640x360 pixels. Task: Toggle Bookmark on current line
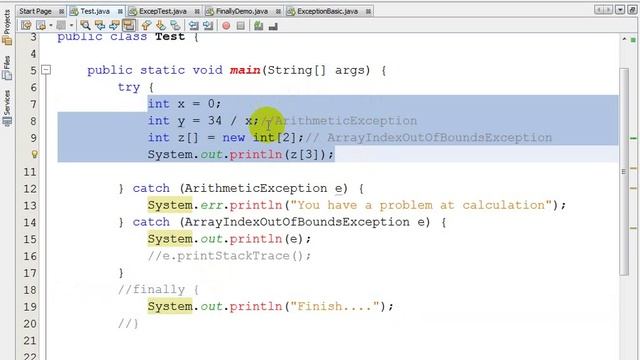175,26
